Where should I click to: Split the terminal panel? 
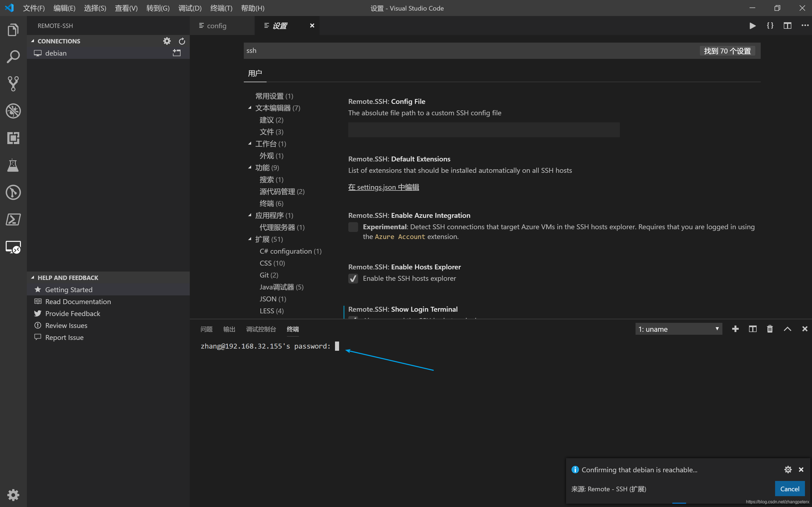click(x=753, y=329)
